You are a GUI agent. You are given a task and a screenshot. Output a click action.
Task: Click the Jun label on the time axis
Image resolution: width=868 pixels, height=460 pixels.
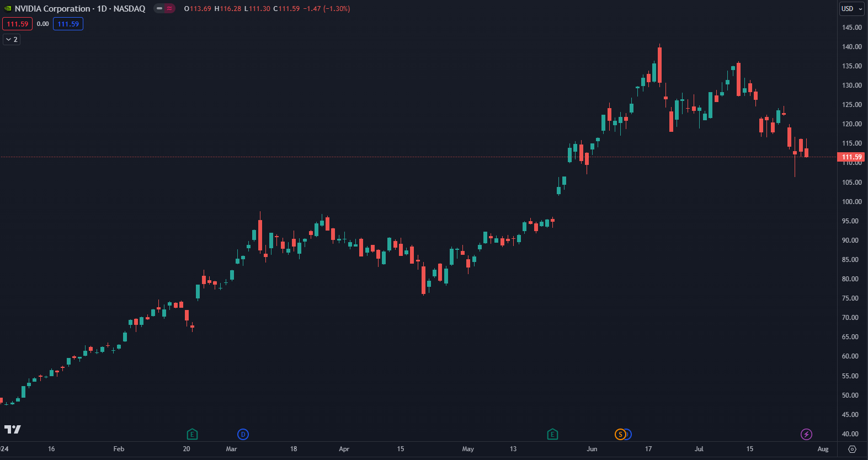pyautogui.click(x=592, y=449)
